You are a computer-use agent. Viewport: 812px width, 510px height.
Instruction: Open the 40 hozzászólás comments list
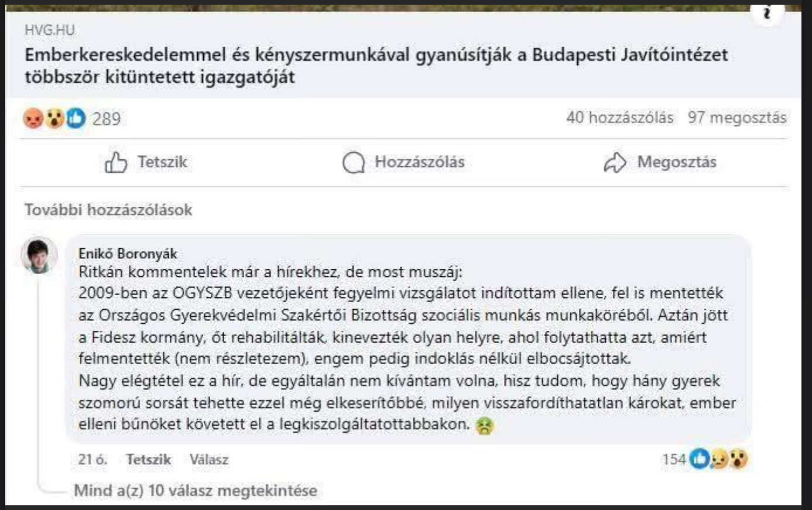tap(619, 118)
